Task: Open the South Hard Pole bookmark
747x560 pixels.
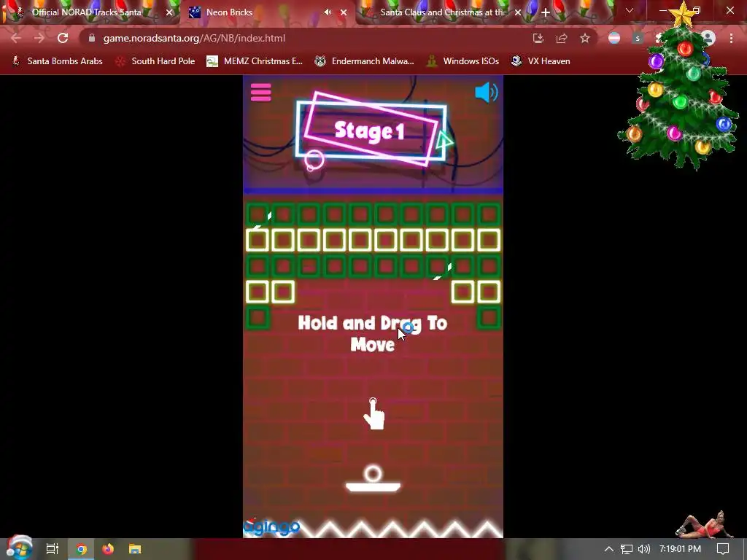Action: pos(156,61)
